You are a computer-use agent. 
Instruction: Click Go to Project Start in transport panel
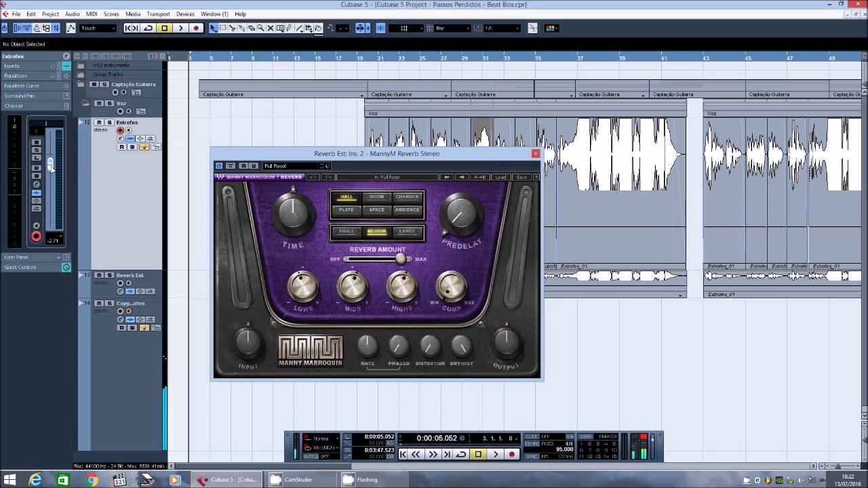403,454
